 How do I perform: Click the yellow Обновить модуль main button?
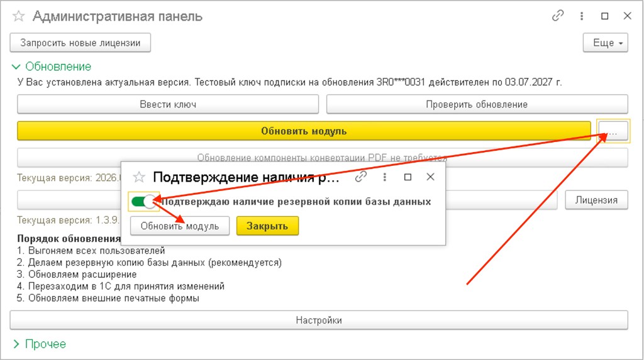(x=304, y=131)
